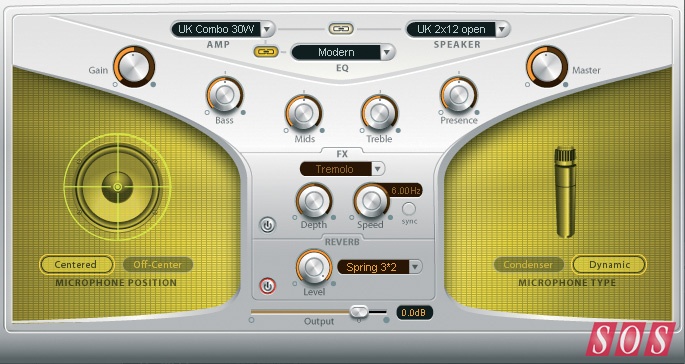Click the Master knob

(x=547, y=67)
